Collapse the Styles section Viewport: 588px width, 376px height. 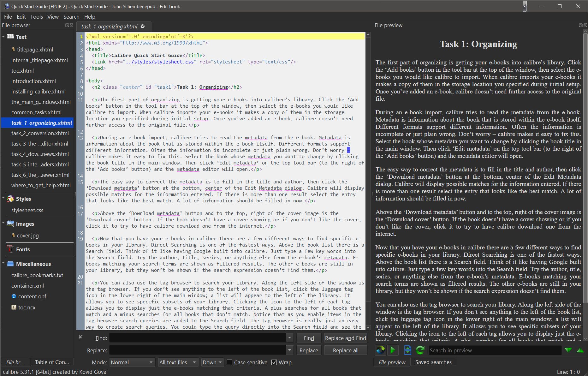3,198
